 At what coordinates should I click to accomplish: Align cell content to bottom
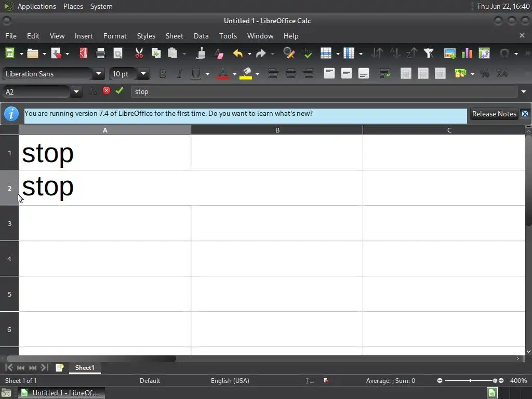tap(364, 74)
